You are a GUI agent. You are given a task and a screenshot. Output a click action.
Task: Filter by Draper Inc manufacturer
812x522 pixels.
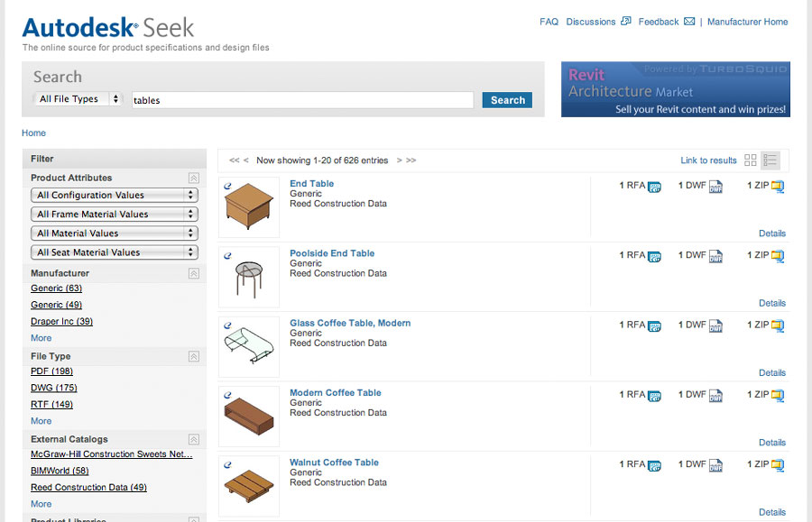(x=61, y=321)
